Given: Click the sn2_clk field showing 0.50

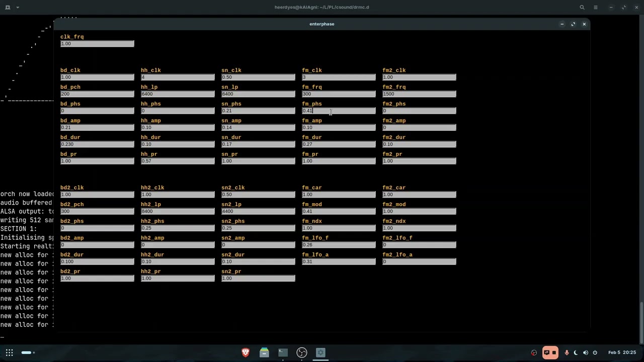Looking at the screenshot, I should point(258,195).
